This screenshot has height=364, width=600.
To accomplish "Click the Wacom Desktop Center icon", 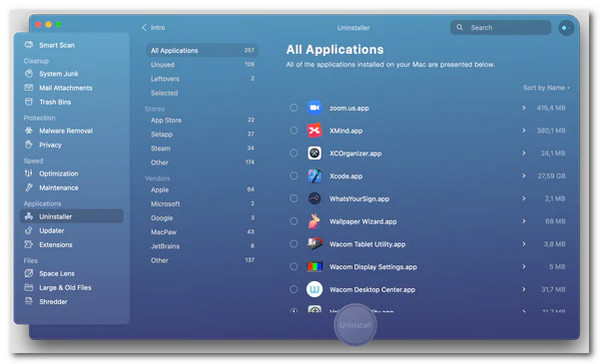I will pos(315,289).
